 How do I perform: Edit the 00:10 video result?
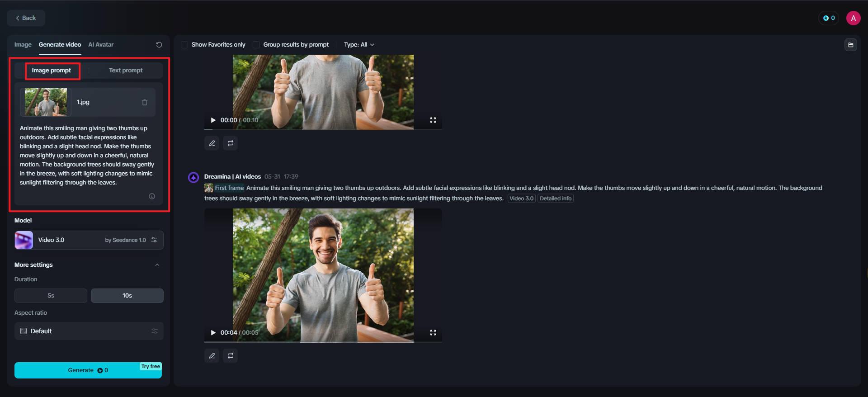[x=212, y=143]
